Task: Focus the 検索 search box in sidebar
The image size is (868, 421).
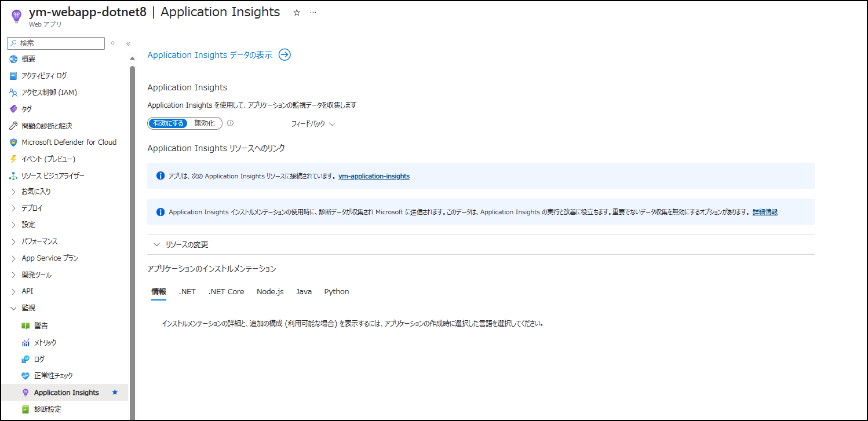Action: pos(56,43)
